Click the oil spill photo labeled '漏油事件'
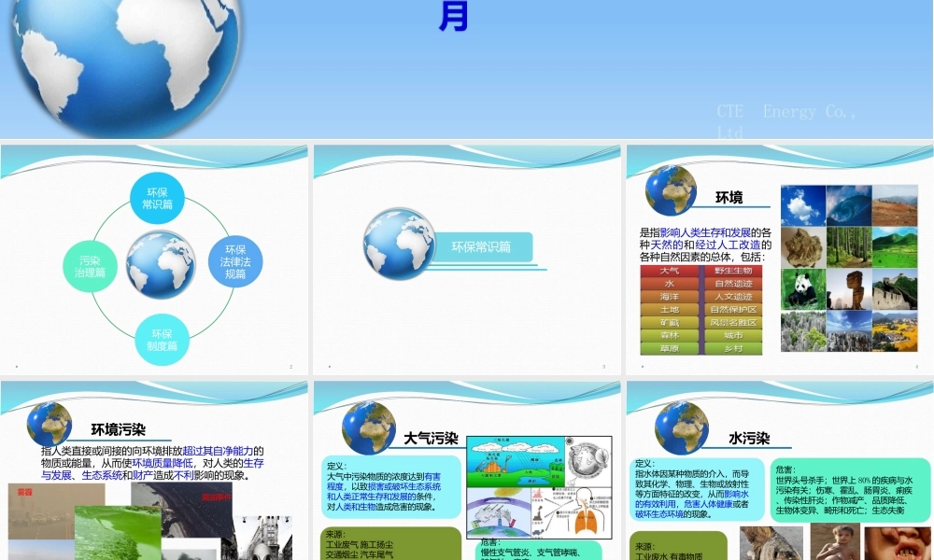Screen dimensions: 934x560 tap(182, 509)
